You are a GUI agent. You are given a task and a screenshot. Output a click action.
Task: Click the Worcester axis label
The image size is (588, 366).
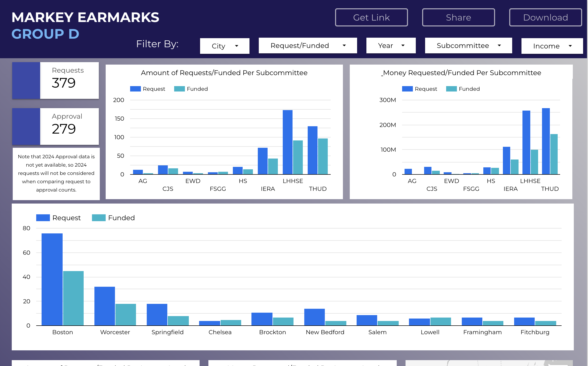tap(115, 332)
